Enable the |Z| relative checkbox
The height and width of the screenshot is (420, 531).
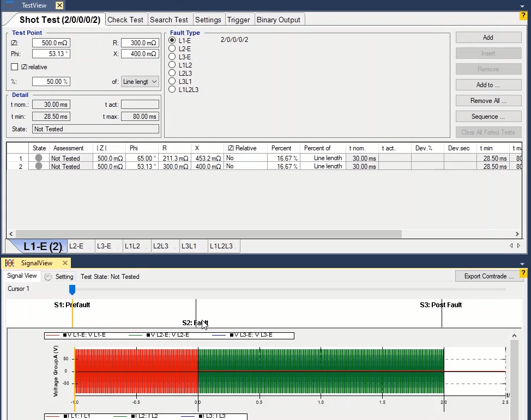coord(15,67)
